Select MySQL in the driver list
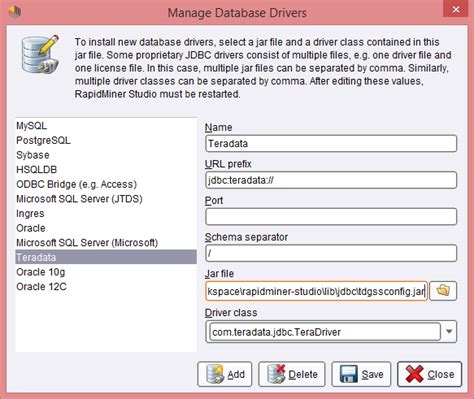Image resolution: width=474 pixels, height=399 pixels. pos(106,126)
